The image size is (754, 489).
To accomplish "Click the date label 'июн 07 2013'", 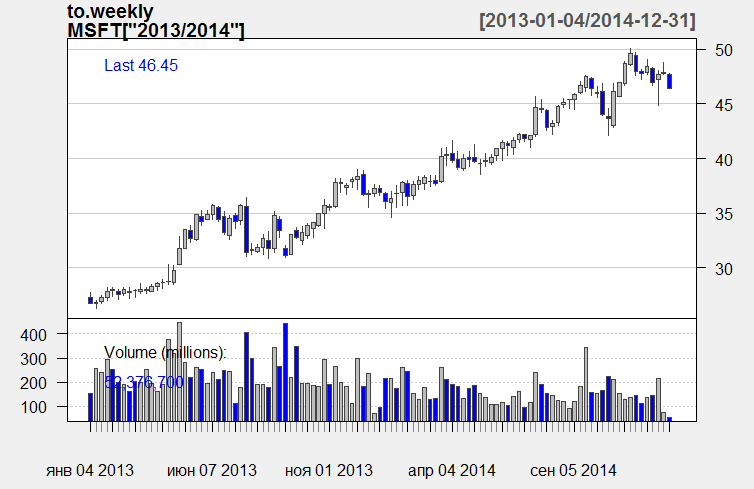I will point(212,470).
